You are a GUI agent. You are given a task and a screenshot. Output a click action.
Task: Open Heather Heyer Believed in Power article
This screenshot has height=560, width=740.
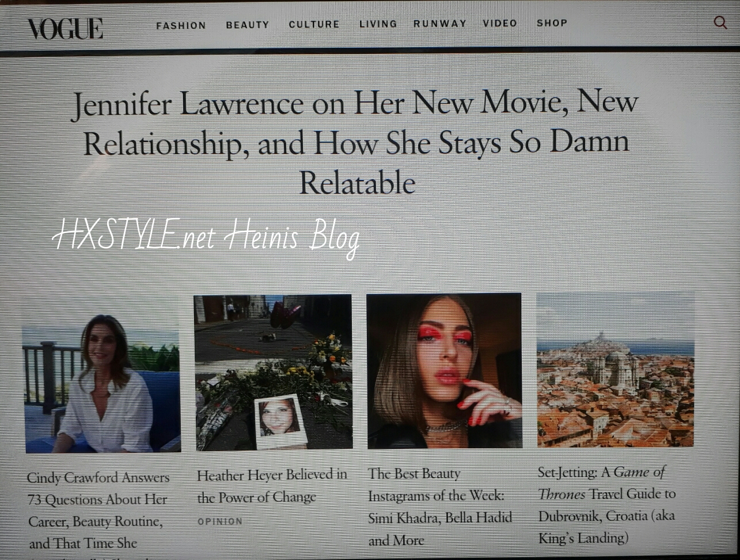click(x=272, y=486)
